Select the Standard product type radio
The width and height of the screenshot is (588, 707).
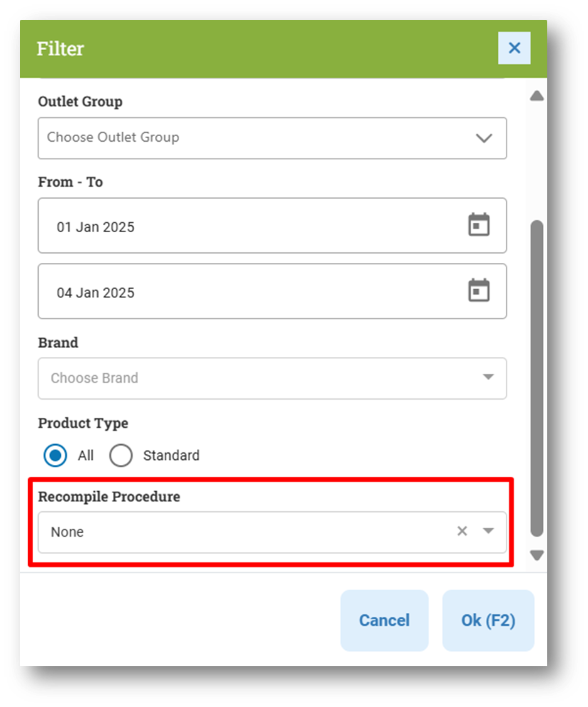121,455
